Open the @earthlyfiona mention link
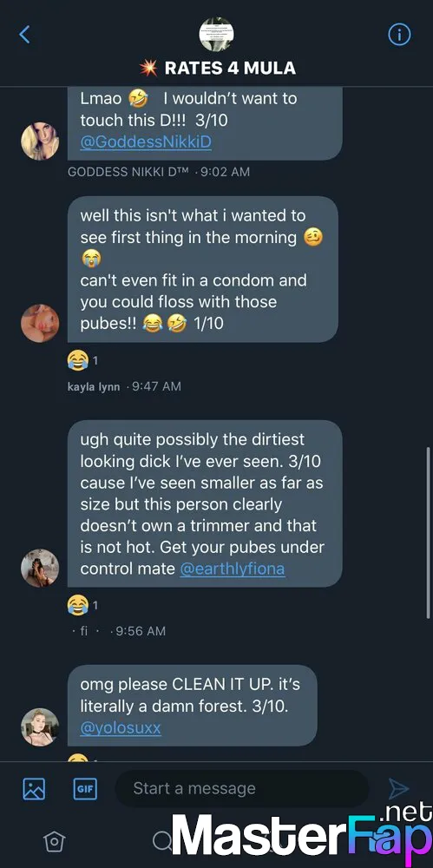Screen dimensions: 433x868 point(233,569)
